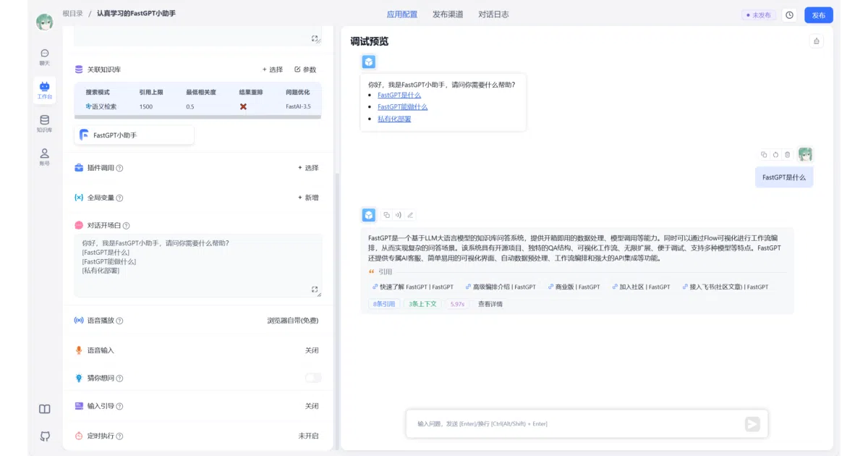Click the 3条上下文 tag
This screenshot has height=456, width=868.
click(x=423, y=304)
